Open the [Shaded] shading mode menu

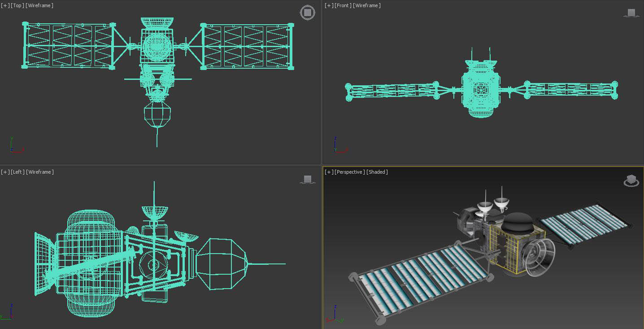click(x=377, y=172)
